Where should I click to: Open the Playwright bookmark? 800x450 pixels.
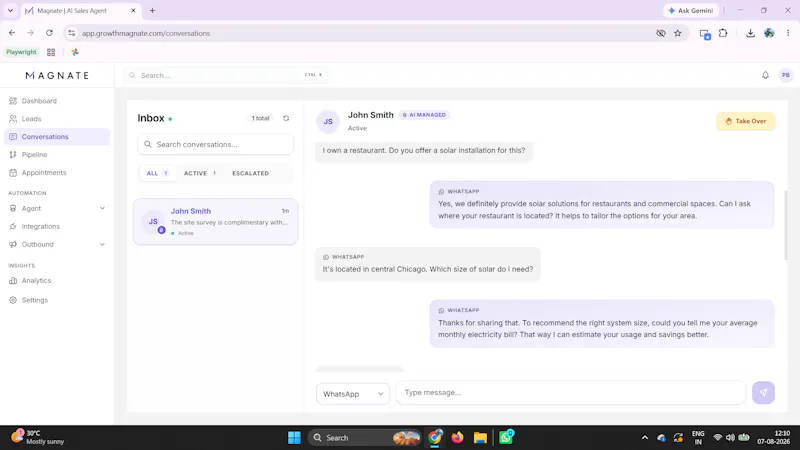tap(21, 52)
